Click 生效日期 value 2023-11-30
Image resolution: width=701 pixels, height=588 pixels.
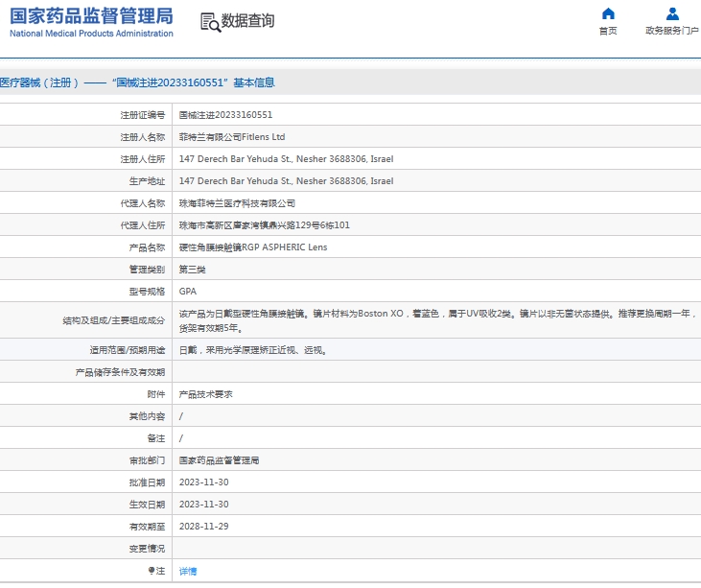(204, 505)
